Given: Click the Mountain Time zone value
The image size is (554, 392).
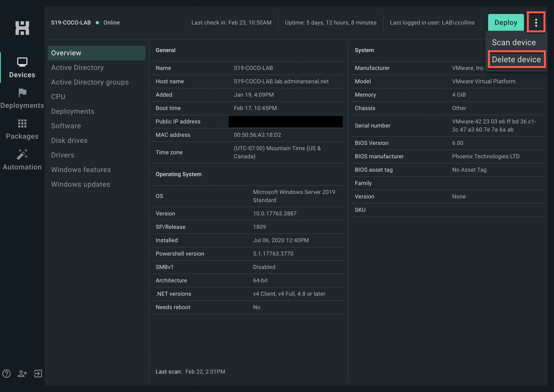Looking at the screenshot, I should click(277, 152).
